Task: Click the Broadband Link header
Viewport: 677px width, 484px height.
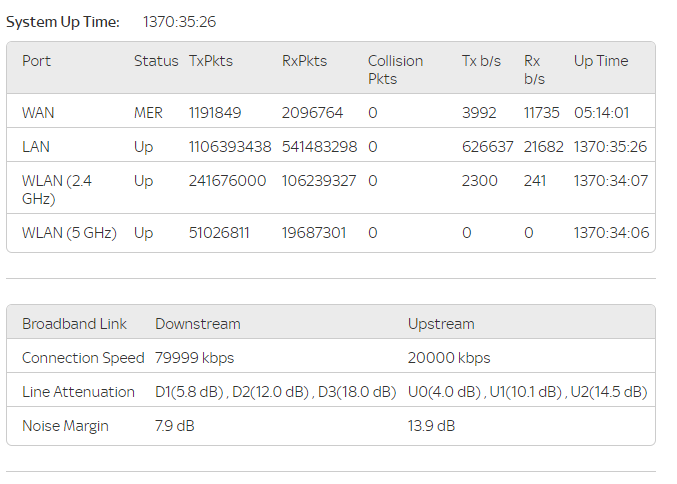Action: (x=74, y=324)
